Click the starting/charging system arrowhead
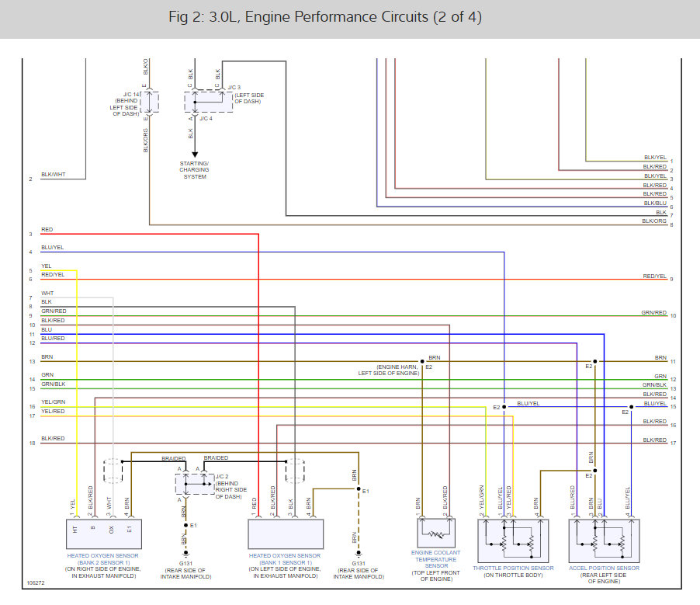Viewport: 700px width, 605px height. [x=195, y=155]
